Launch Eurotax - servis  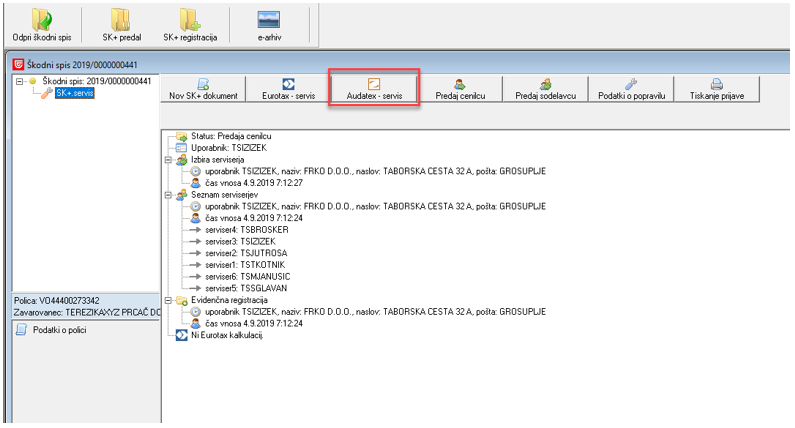pyautogui.click(x=287, y=88)
